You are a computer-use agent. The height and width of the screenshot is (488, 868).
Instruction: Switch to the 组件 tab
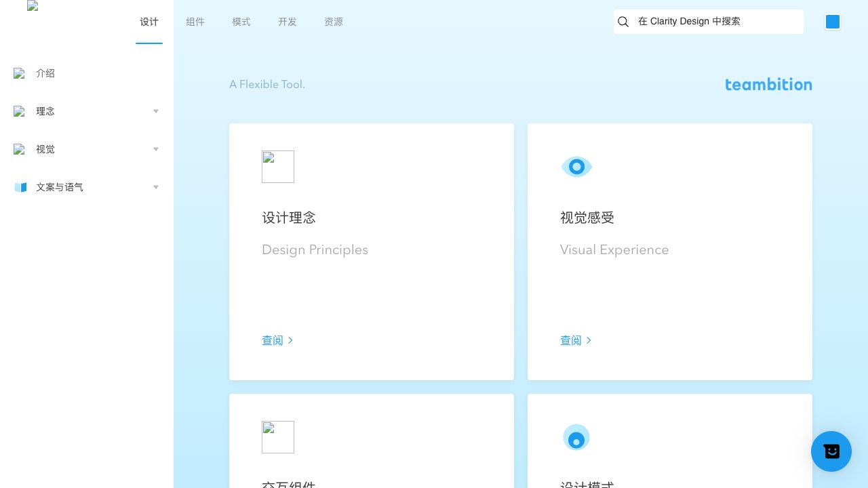pyautogui.click(x=195, y=22)
